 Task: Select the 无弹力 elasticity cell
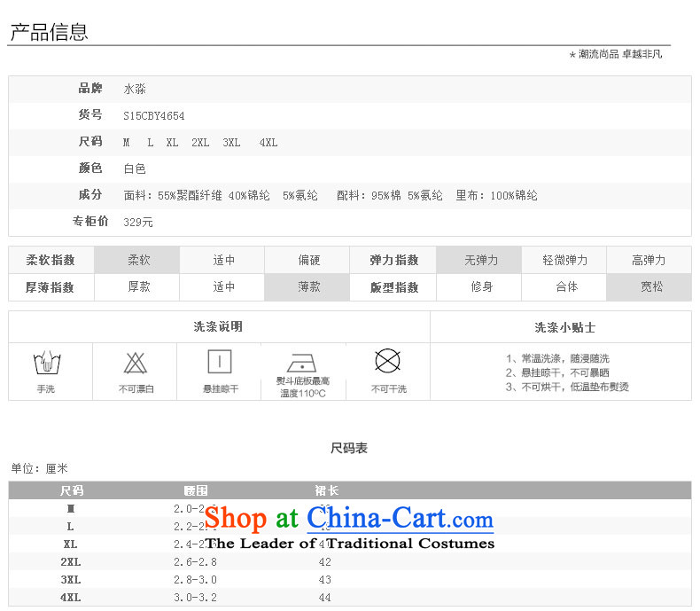pyautogui.click(x=480, y=260)
